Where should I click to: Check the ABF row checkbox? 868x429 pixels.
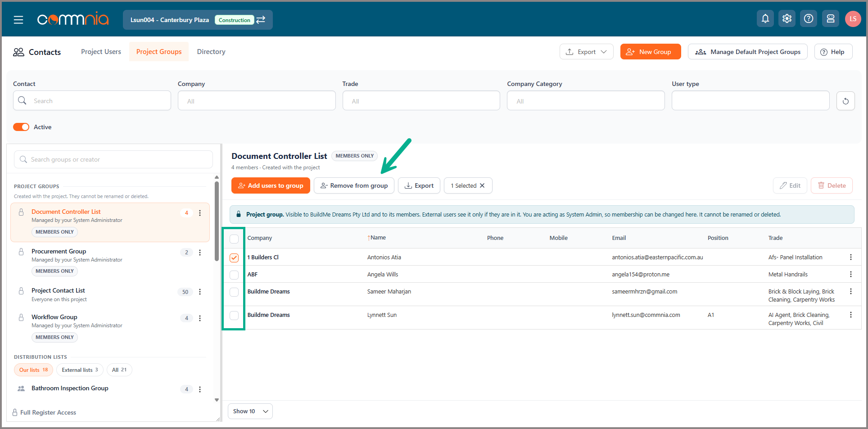pos(234,275)
